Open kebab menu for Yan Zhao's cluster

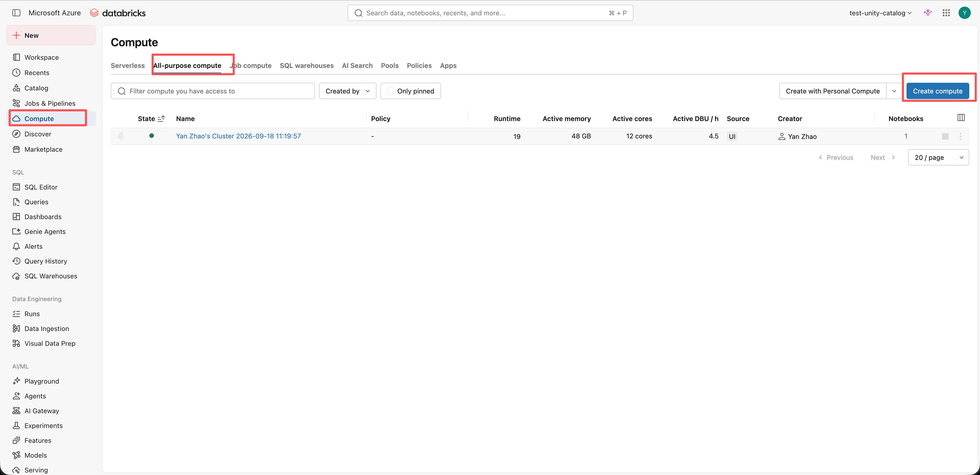pyautogui.click(x=960, y=136)
